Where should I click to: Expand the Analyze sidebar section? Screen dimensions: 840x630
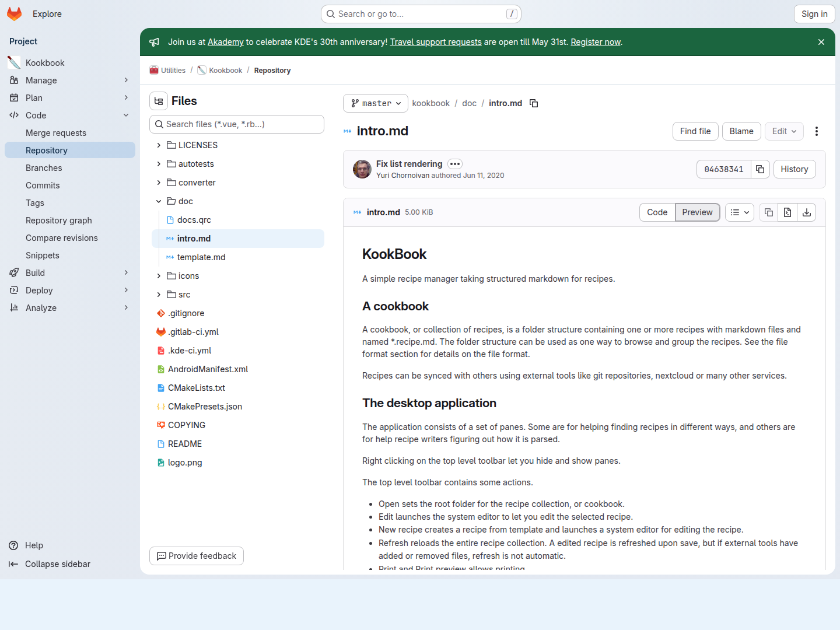70,308
